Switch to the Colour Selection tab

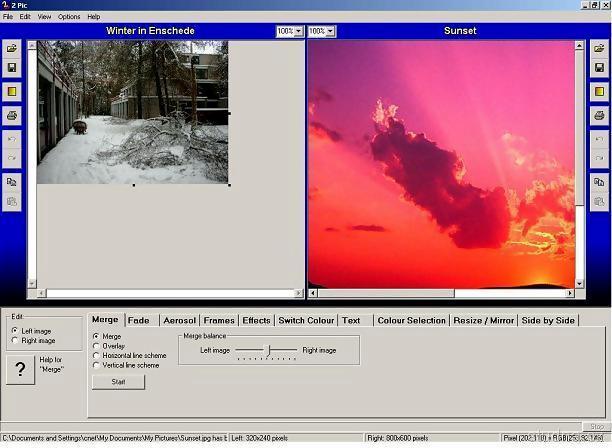click(411, 320)
